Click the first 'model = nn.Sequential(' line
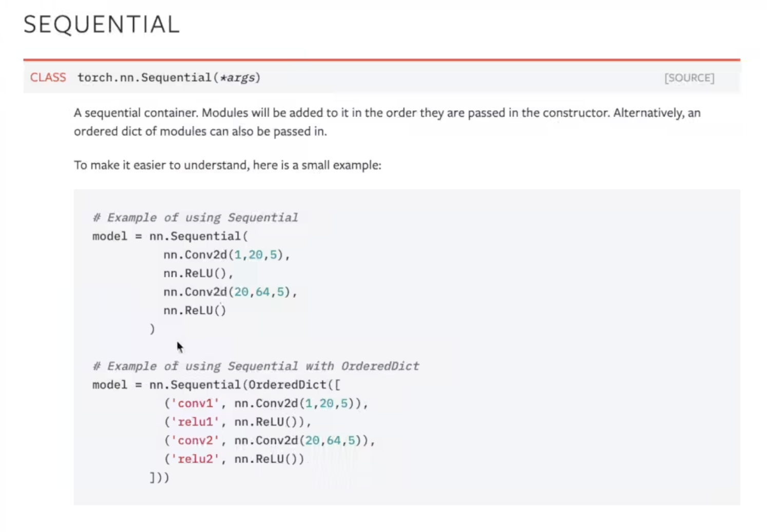This screenshot has height=532, width=767. click(x=170, y=236)
